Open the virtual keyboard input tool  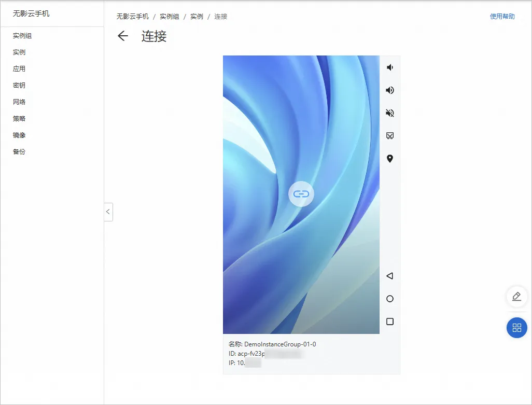(x=390, y=135)
